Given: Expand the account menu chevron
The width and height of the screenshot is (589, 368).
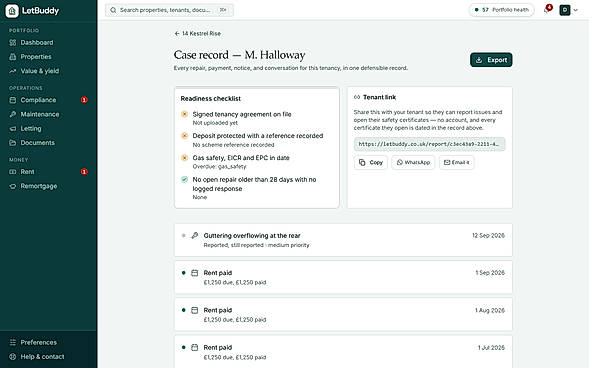Looking at the screenshot, I should 575,10.
